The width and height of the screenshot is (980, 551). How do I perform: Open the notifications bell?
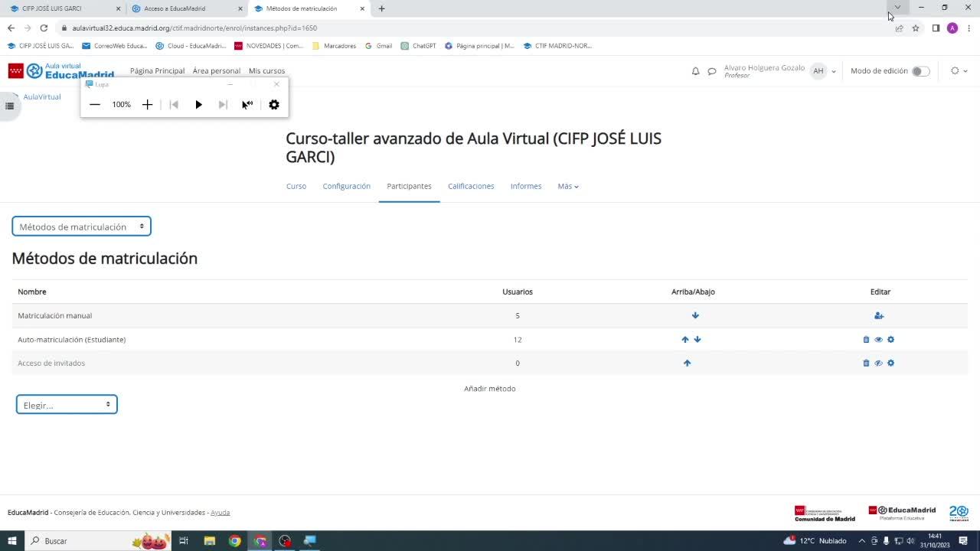695,71
